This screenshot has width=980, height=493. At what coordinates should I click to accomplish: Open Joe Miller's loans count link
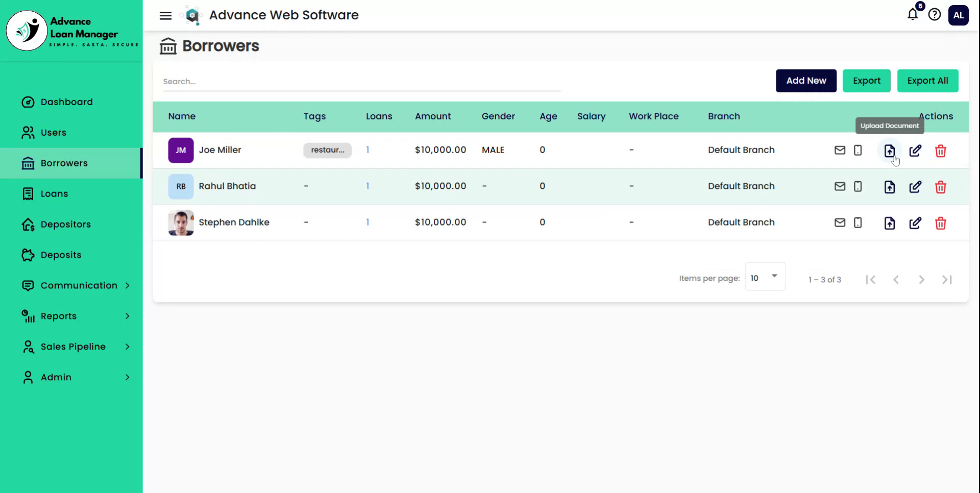point(367,150)
